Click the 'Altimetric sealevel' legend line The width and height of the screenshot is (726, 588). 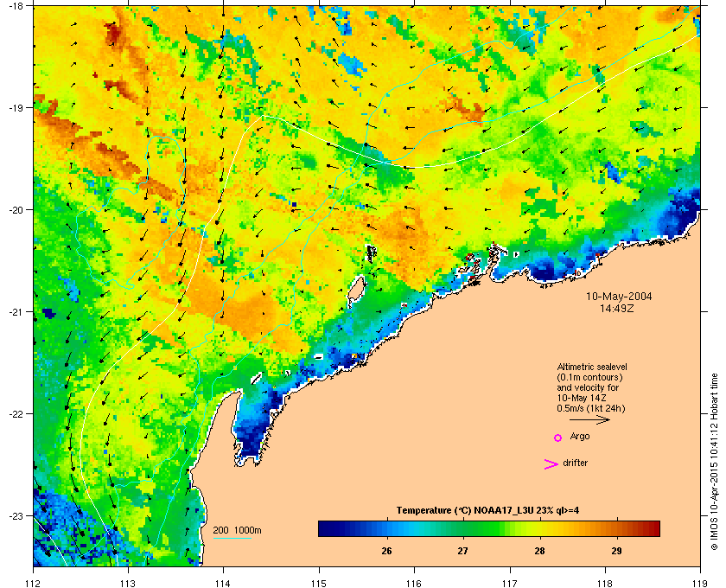tap(592, 367)
